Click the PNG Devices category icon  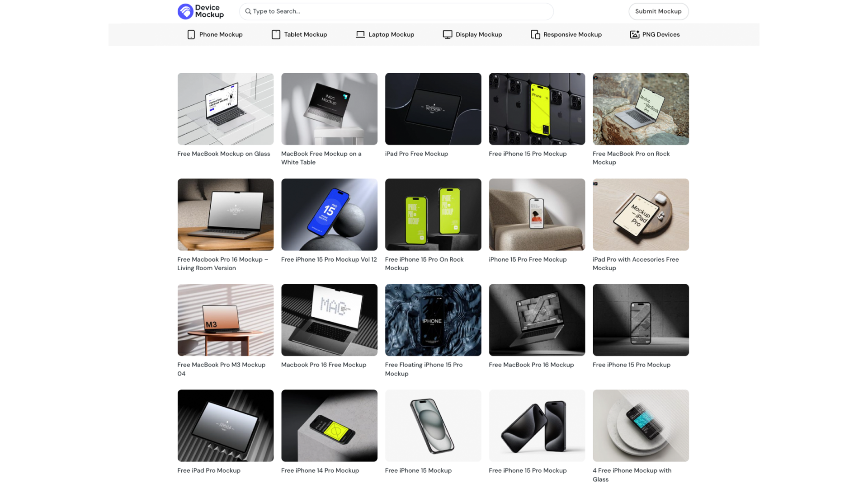tap(634, 34)
